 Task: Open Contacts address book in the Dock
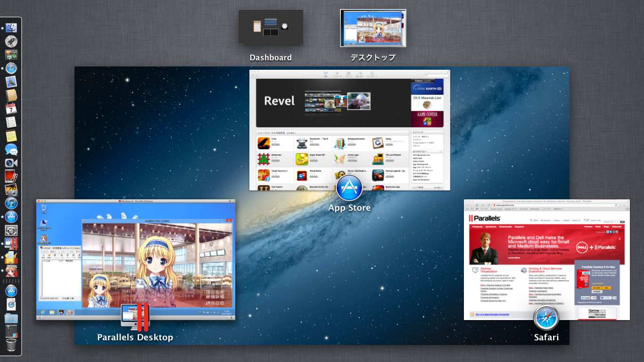pyautogui.click(x=11, y=95)
